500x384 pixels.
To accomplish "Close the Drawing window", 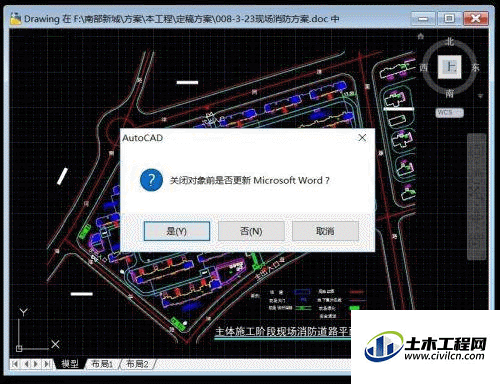I will click(476, 18).
